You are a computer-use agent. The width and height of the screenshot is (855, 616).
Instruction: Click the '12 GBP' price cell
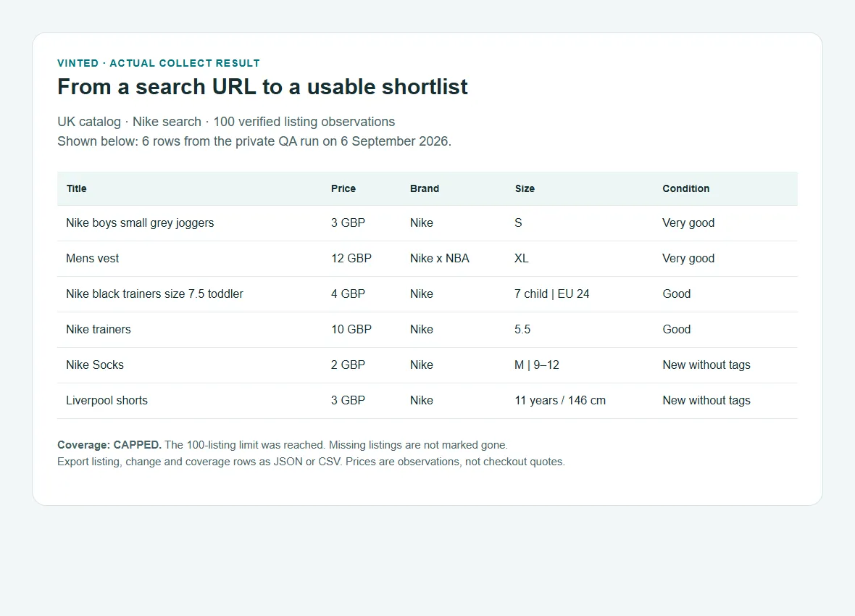[351, 259]
